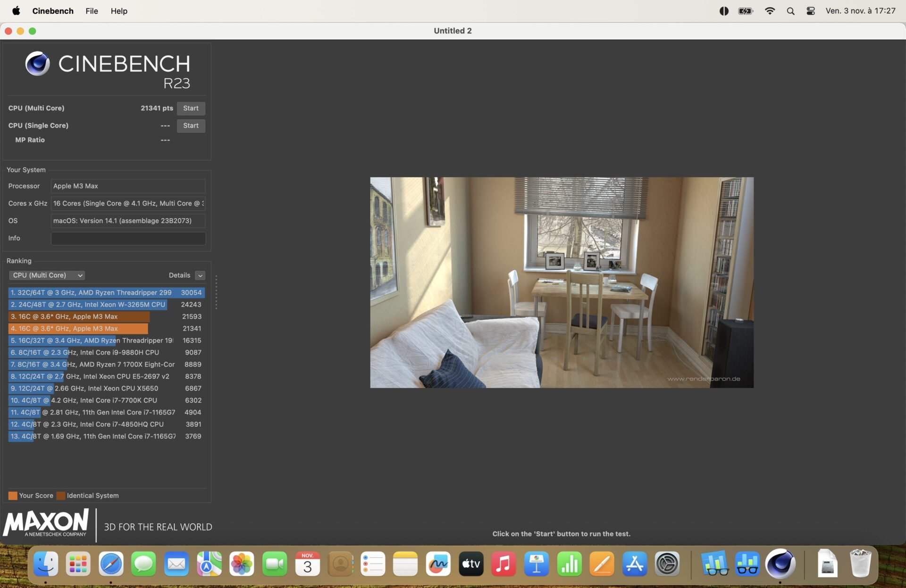Launch Safari from the Dock
The image size is (906, 588).
pyautogui.click(x=111, y=564)
